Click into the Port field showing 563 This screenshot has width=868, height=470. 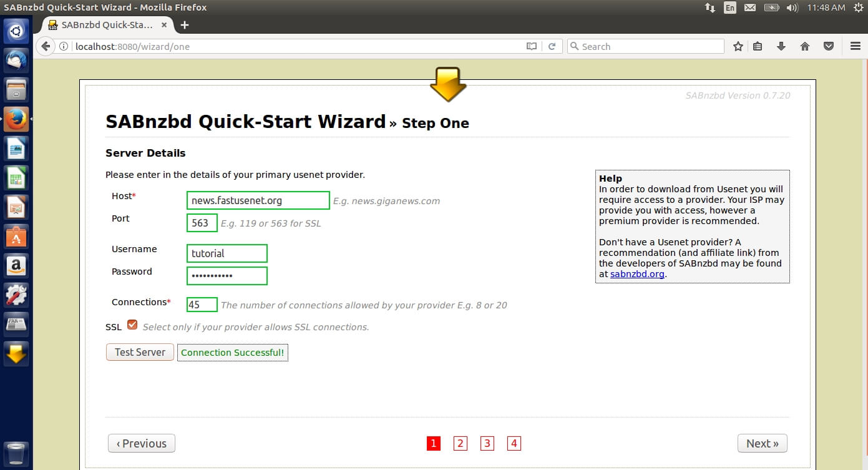coord(202,223)
